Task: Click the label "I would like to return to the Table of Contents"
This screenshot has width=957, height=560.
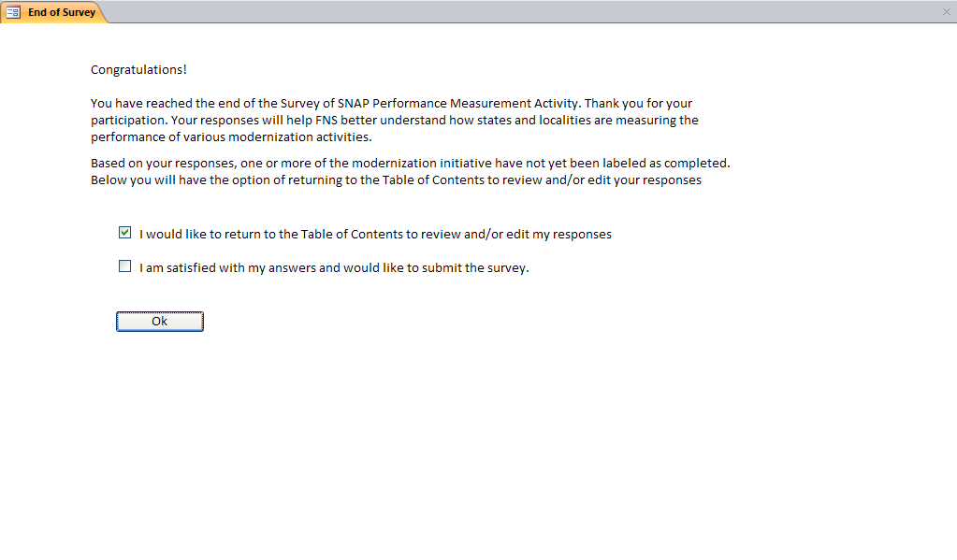Action: 375,235
